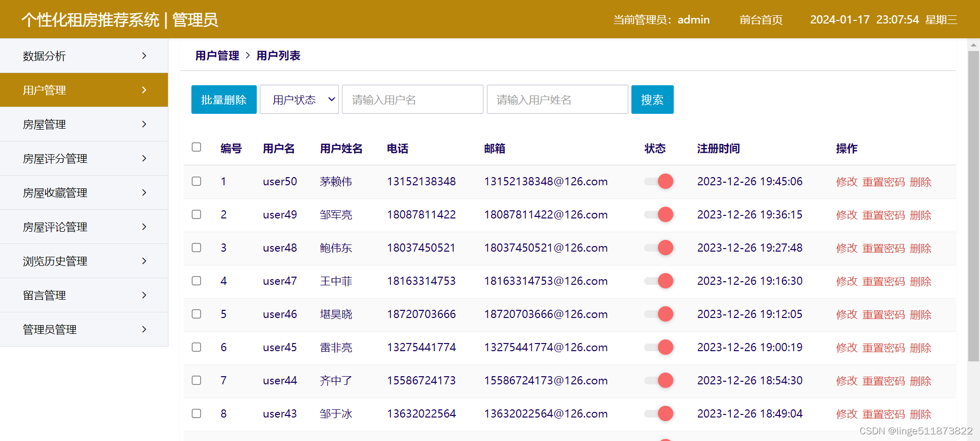Viewport: 980px width, 441px height.
Task: Toggle status switch for user49
Action: click(659, 214)
